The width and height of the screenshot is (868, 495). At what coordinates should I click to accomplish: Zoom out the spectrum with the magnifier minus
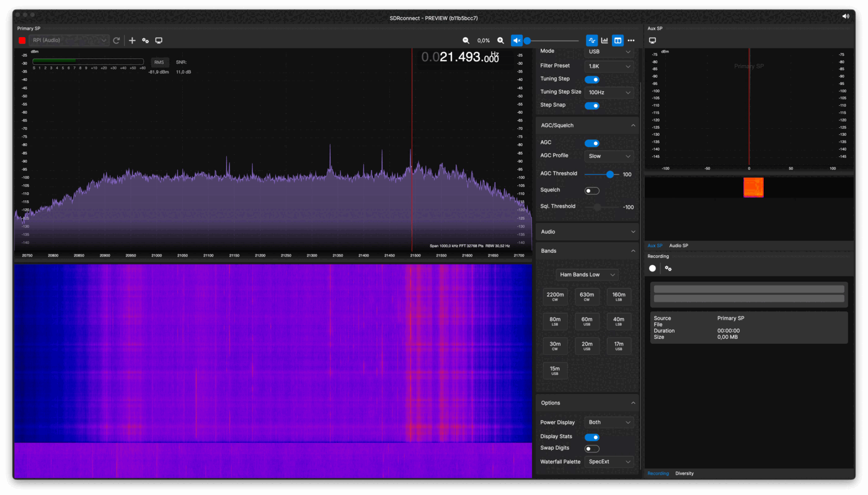[x=466, y=40]
